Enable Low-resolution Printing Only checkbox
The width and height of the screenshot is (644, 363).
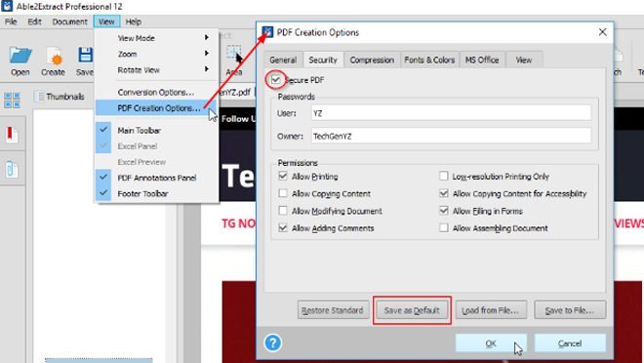click(x=444, y=177)
